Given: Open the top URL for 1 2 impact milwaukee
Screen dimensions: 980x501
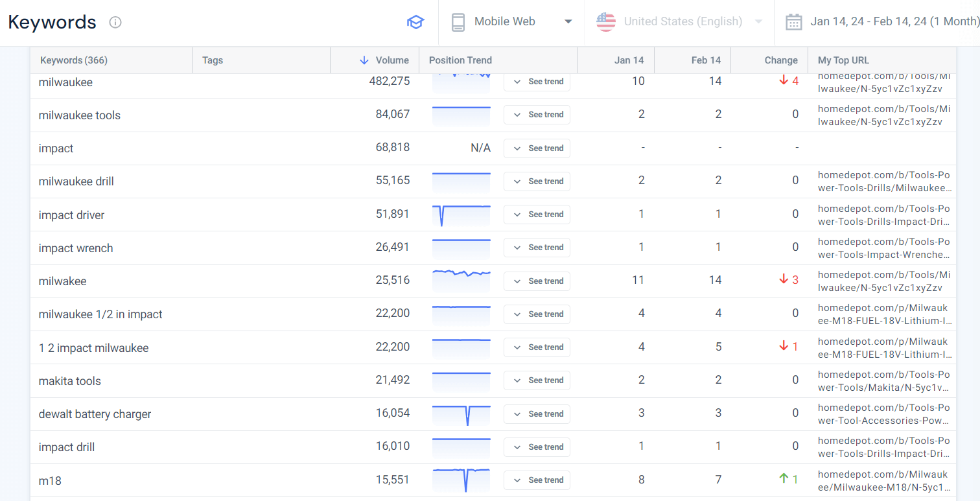Looking at the screenshot, I should pyautogui.click(x=884, y=348).
